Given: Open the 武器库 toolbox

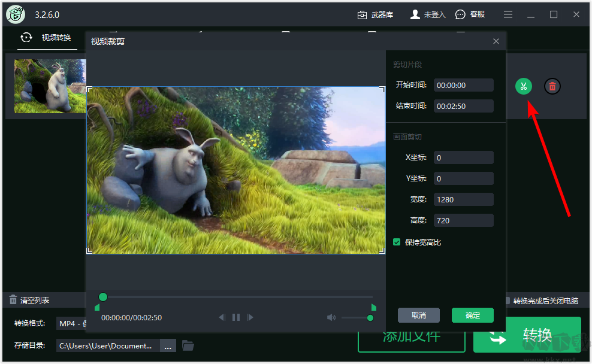Looking at the screenshot, I should click(x=375, y=14).
